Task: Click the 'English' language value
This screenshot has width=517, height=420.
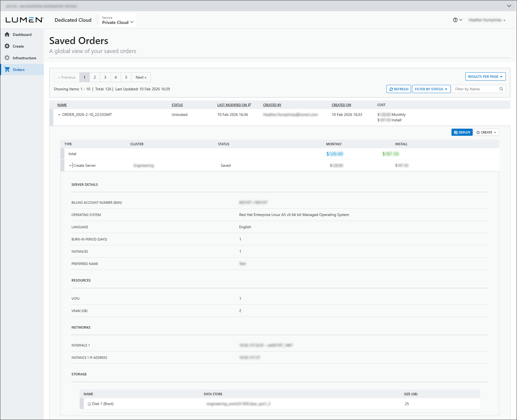Action: pyautogui.click(x=245, y=227)
